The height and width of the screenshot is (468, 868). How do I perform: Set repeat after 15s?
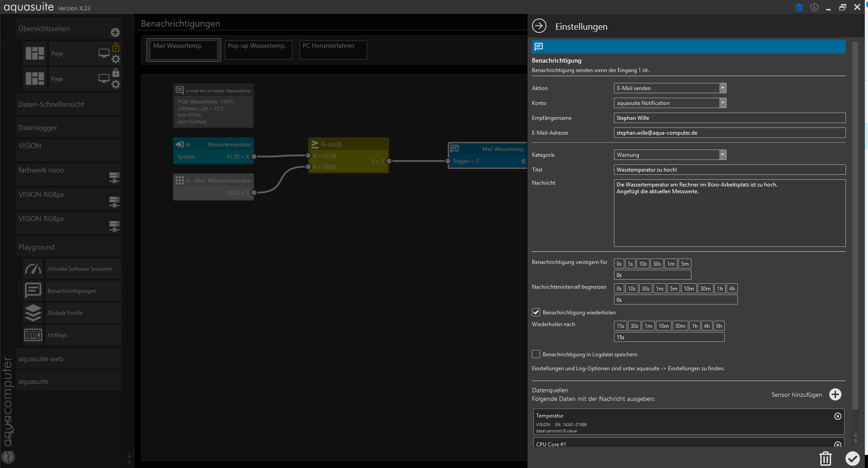[x=620, y=326]
